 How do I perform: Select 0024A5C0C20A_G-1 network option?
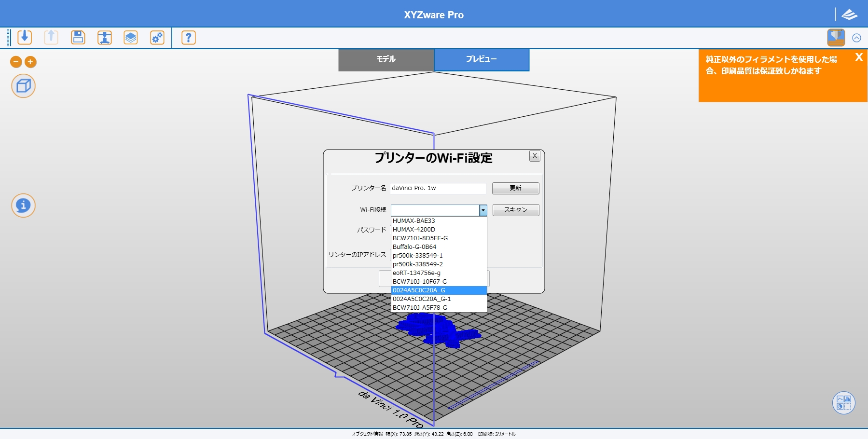pos(421,299)
